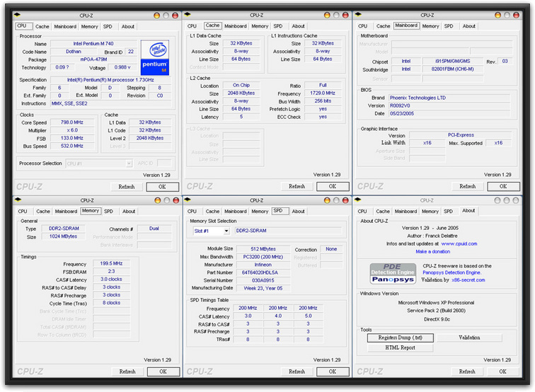Close the Cache window with red button
Image resolution: width=535 pixels, height=392 pixels.
[x=345, y=15]
